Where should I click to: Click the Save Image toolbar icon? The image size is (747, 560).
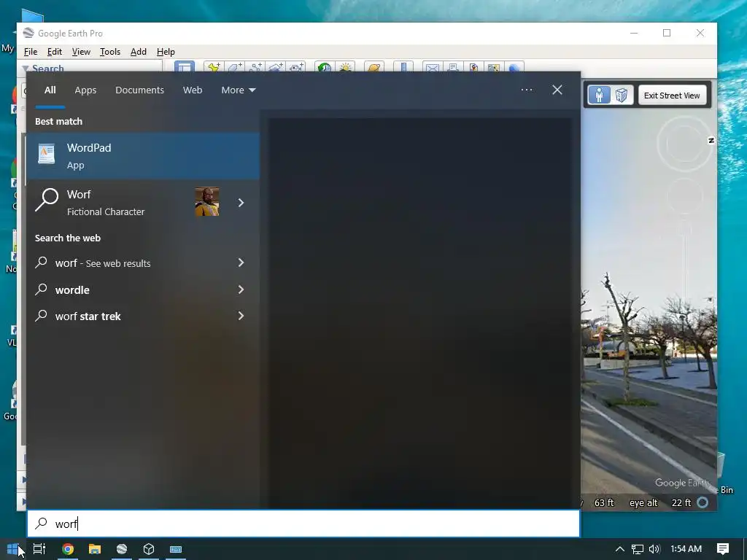click(x=473, y=66)
